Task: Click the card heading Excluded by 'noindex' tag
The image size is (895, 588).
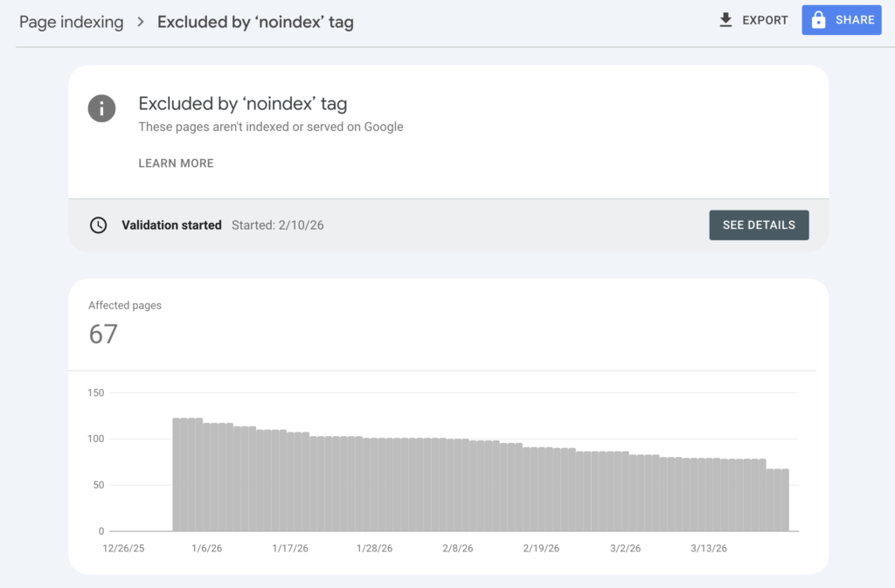Action: coord(242,104)
